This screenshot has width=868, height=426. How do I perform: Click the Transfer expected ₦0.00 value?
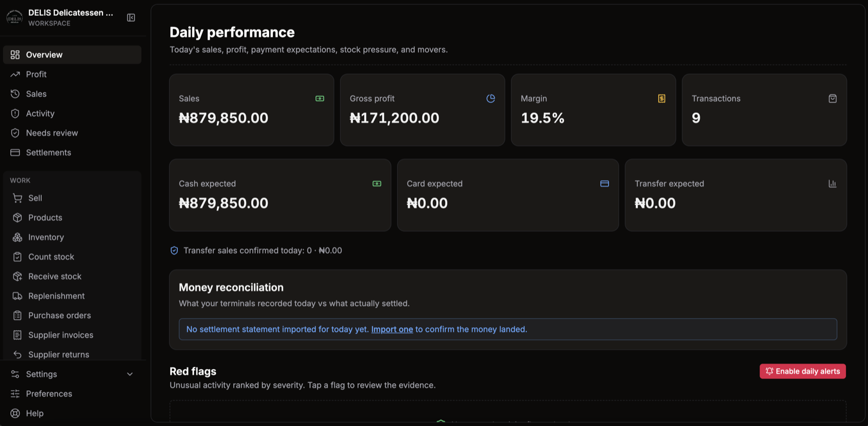[655, 203]
